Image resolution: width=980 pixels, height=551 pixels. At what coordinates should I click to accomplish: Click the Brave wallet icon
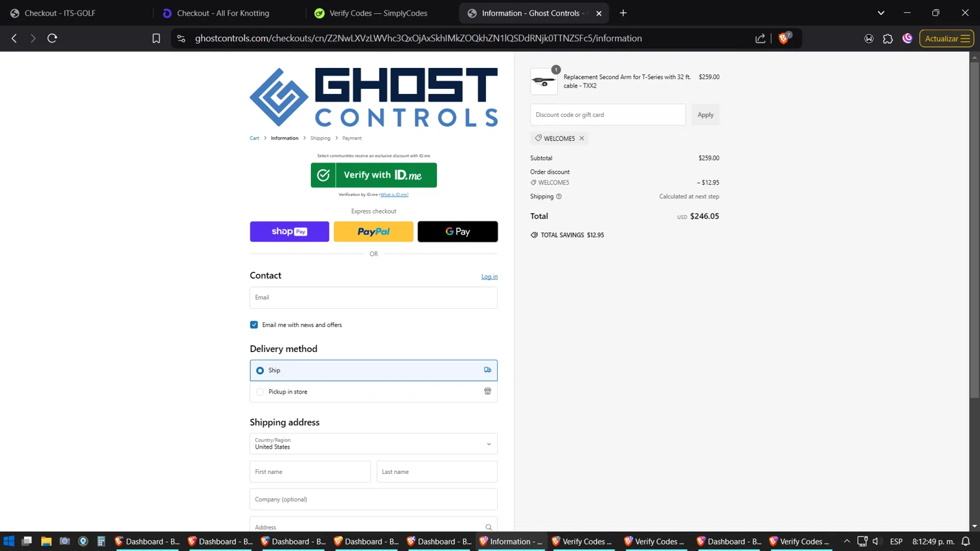(869, 39)
